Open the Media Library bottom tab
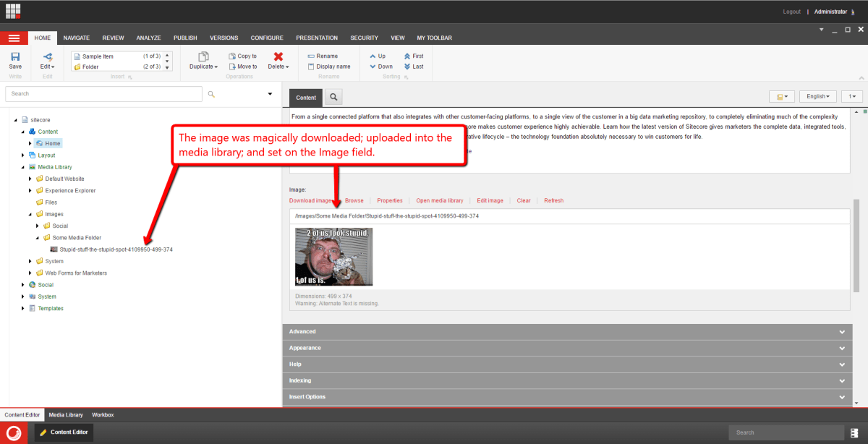 pos(66,415)
